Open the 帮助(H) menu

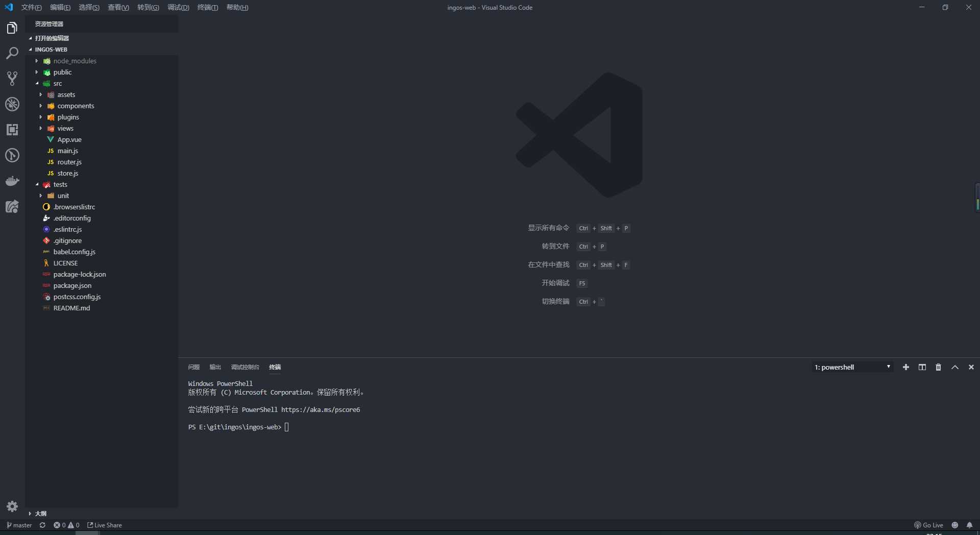point(237,8)
